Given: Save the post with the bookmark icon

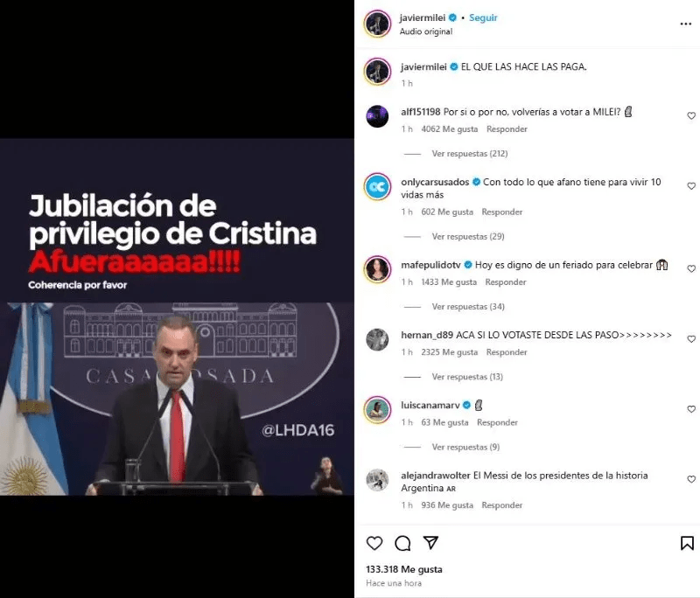Looking at the screenshot, I should click(x=687, y=543).
